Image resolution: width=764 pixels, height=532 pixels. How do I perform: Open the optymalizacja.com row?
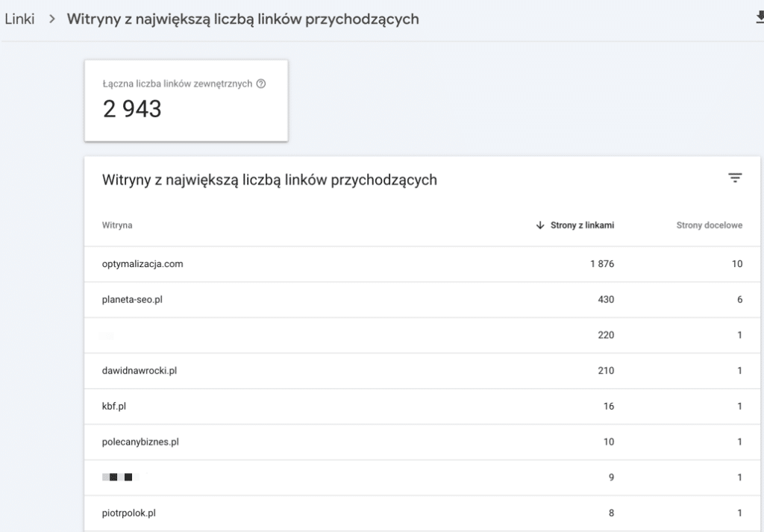[x=422, y=264]
